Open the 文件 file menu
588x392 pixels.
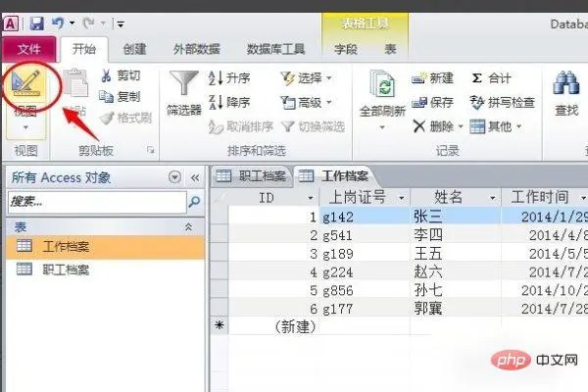click(x=29, y=48)
